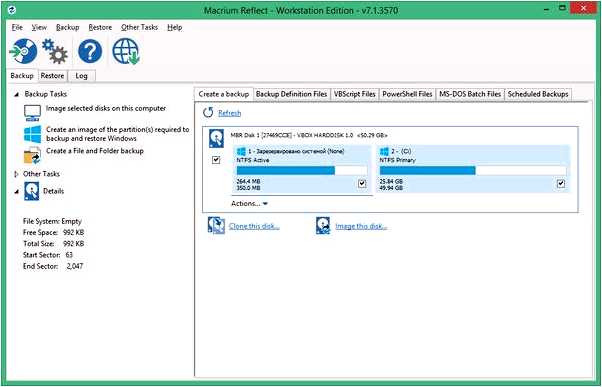Uncheck partition 1 NTFS Active checkbox
The width and height of the screenshot is (602, 387).
coord(362,184)
